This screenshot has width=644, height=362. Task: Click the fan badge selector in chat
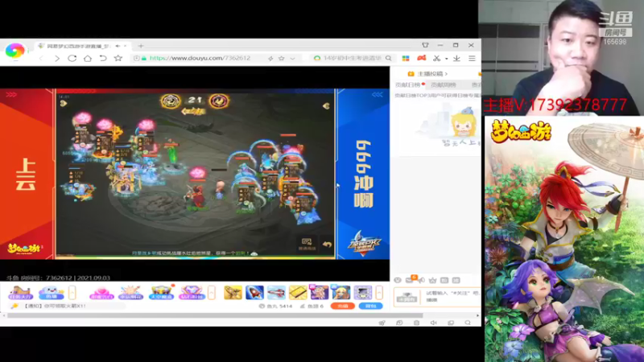tap(407, 297)
